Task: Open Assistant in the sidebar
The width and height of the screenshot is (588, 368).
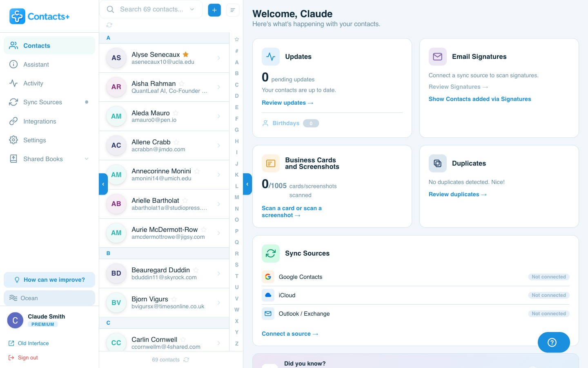Action: click(49, 65)
